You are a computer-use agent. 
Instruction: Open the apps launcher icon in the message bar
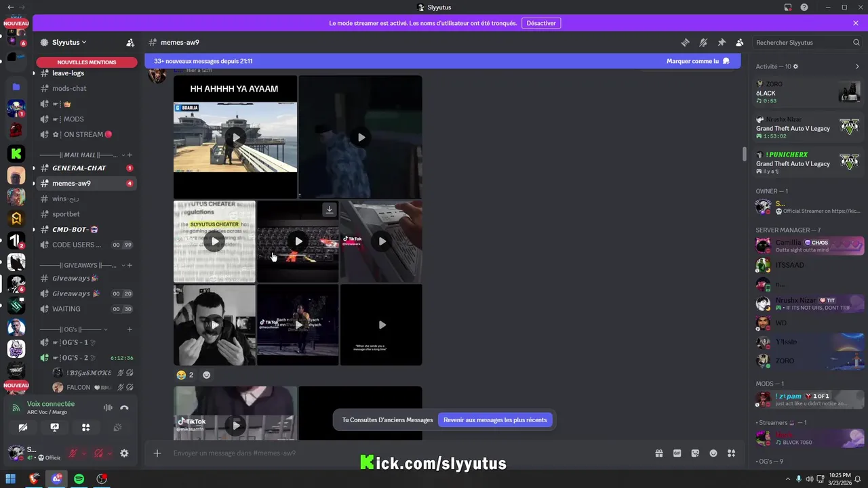[x=731, y=453]
